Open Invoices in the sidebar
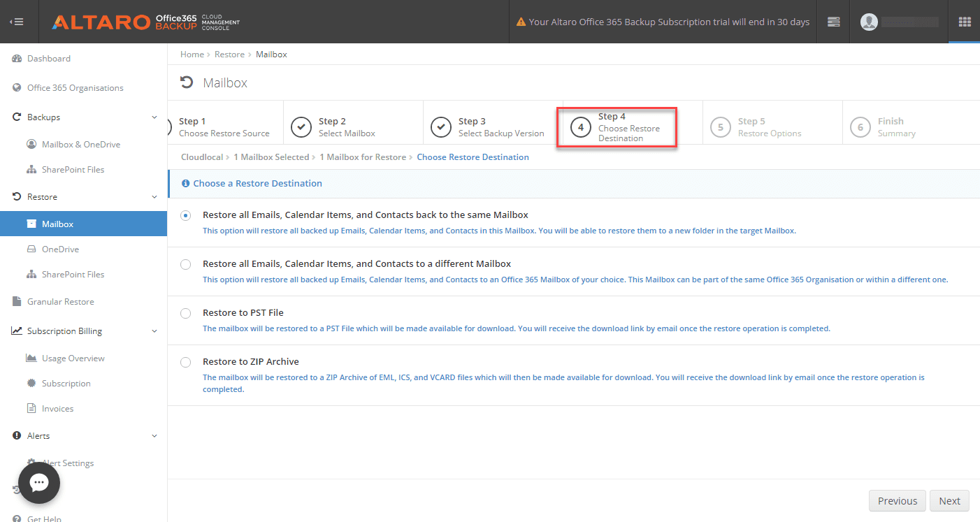 57,409
